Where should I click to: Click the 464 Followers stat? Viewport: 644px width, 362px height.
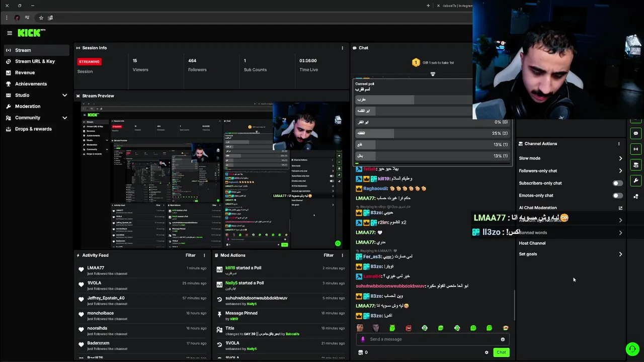(x=197, y=65)
